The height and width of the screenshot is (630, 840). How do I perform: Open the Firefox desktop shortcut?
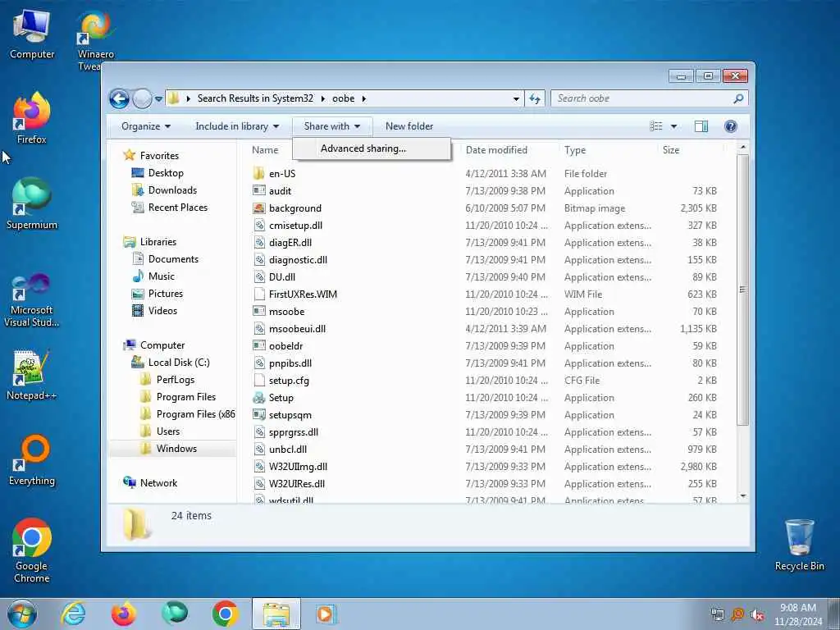(x=32, y=118)
